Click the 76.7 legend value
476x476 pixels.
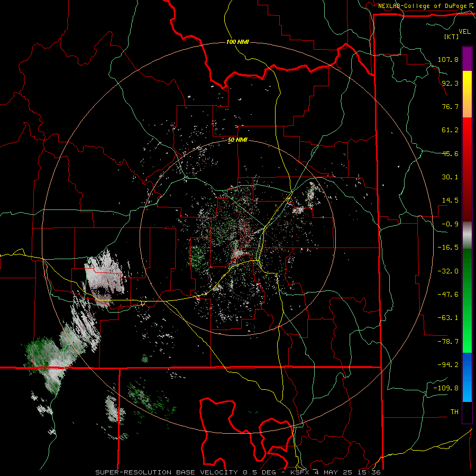click(x=450, y=106)
